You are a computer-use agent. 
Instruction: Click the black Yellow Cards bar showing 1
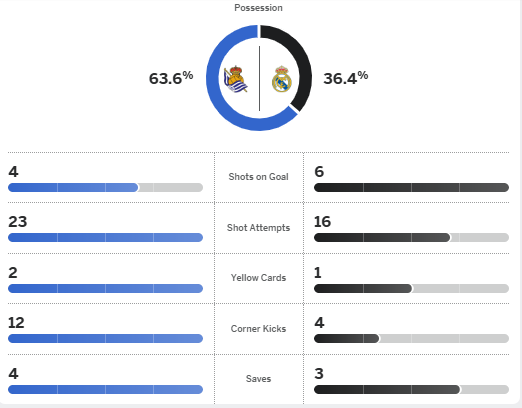(363, 288)
